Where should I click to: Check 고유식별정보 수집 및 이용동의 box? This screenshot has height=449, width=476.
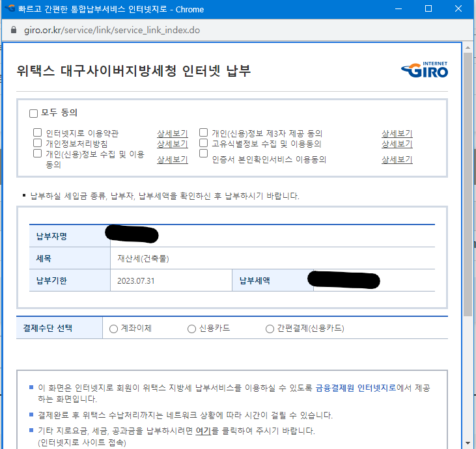click(203, 143)
